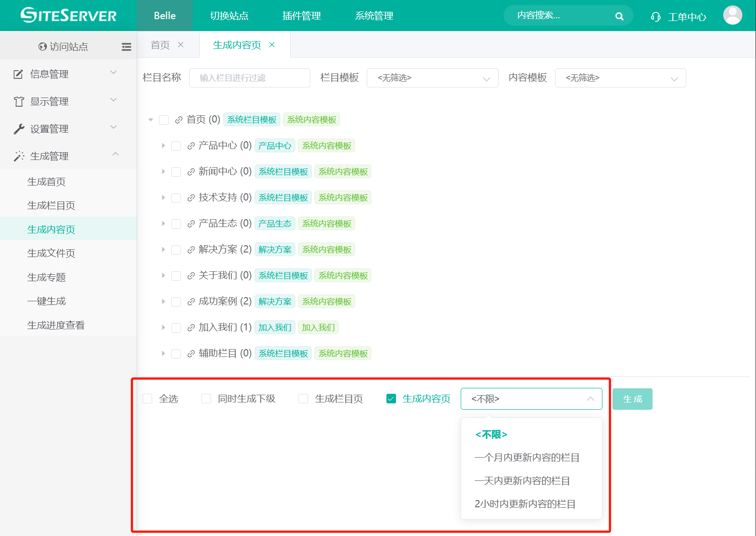
Task: Click the link icon next to 产品中心
Action: tap(191, 146)
